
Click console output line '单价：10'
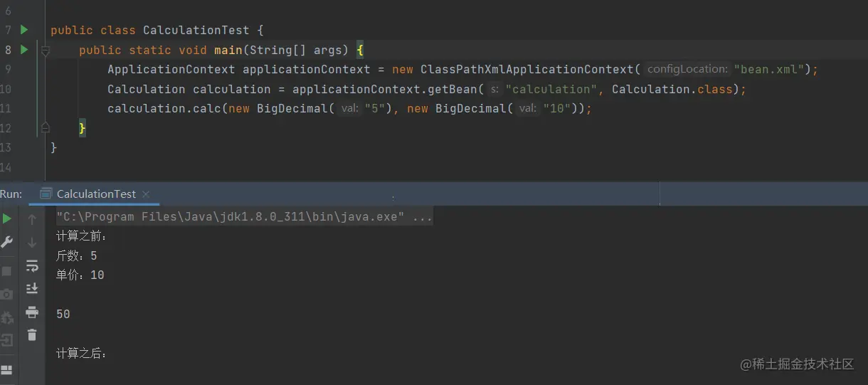click(x=80, y=275)
